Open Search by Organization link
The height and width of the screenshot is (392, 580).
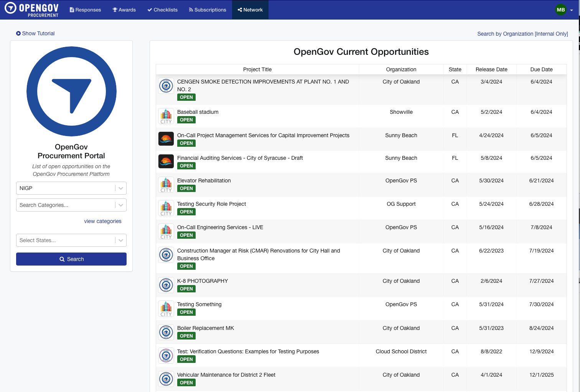[522, 34]
